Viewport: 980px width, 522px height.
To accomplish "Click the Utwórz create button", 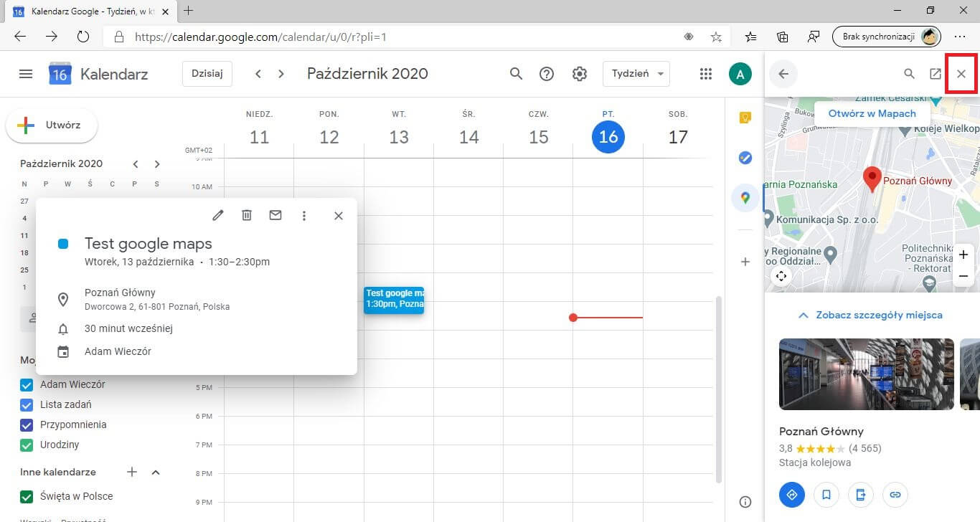I will point(52,125).
